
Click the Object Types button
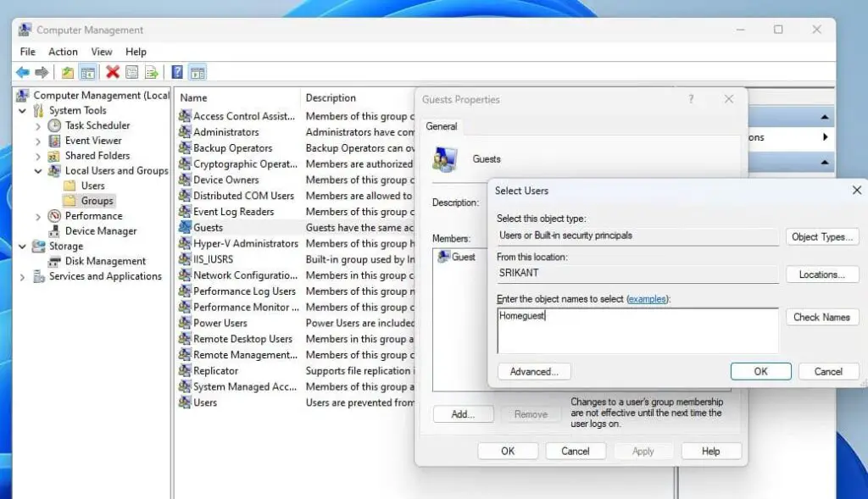pyautogui.click(x=822, y=236)
